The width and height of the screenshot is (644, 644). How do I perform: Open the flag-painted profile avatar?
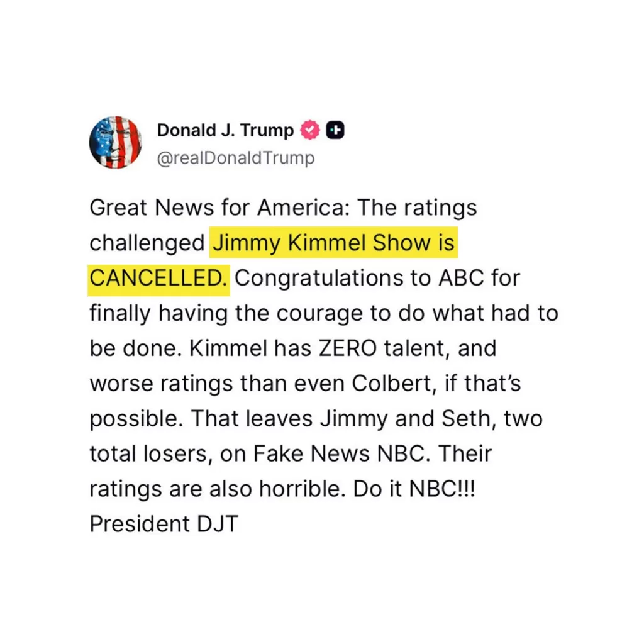click(x=114, y=142)
